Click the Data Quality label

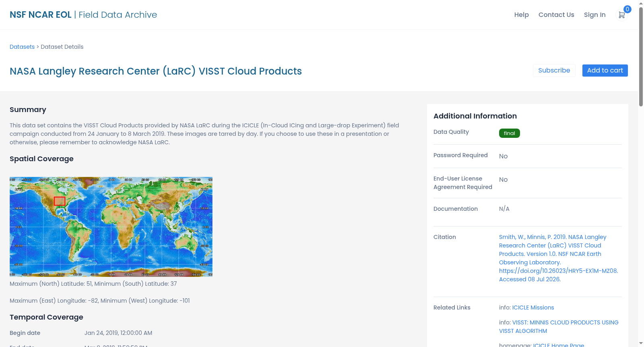click(x=451, y=132)
